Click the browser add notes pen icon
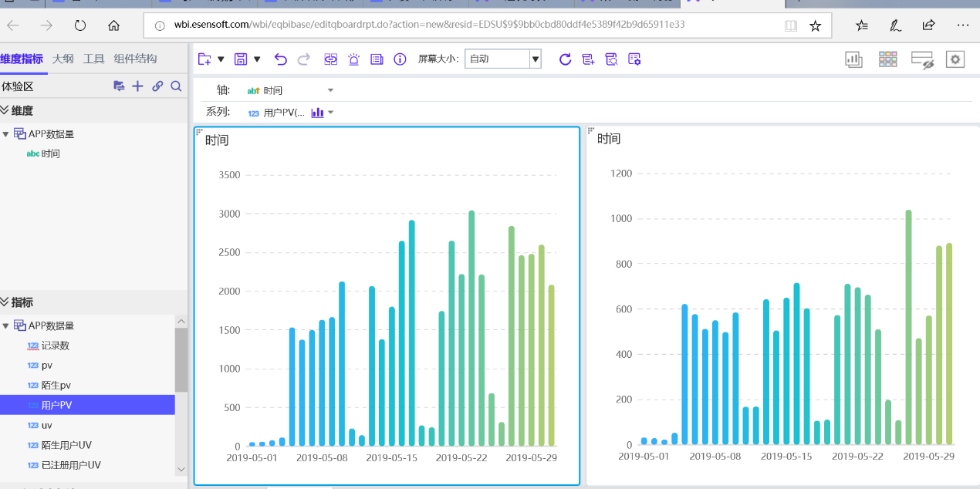The width and height of the screenshot is (980, 489). coord(895,25)
